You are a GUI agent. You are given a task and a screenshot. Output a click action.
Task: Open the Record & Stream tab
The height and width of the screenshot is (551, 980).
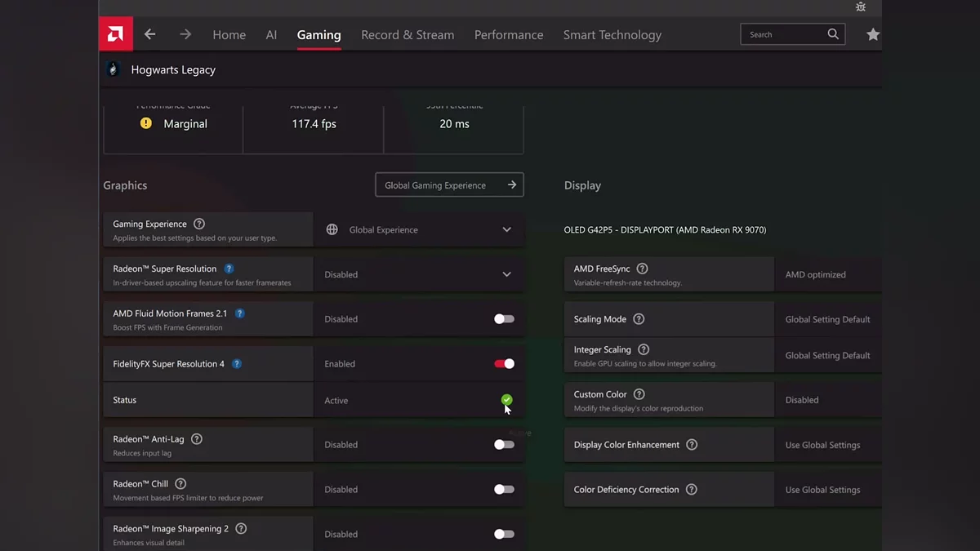pyautogui.click(x=408, y=35)
